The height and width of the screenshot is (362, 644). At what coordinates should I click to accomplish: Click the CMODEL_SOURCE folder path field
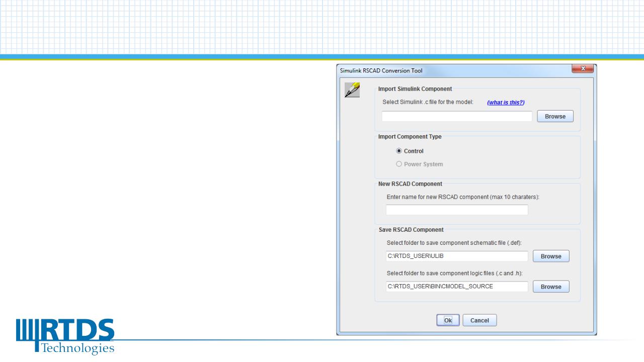[x=457, y=287]
